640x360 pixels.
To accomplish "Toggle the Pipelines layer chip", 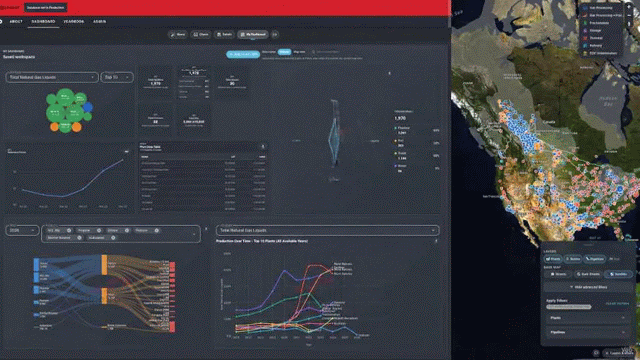I will tap(594, 259).
